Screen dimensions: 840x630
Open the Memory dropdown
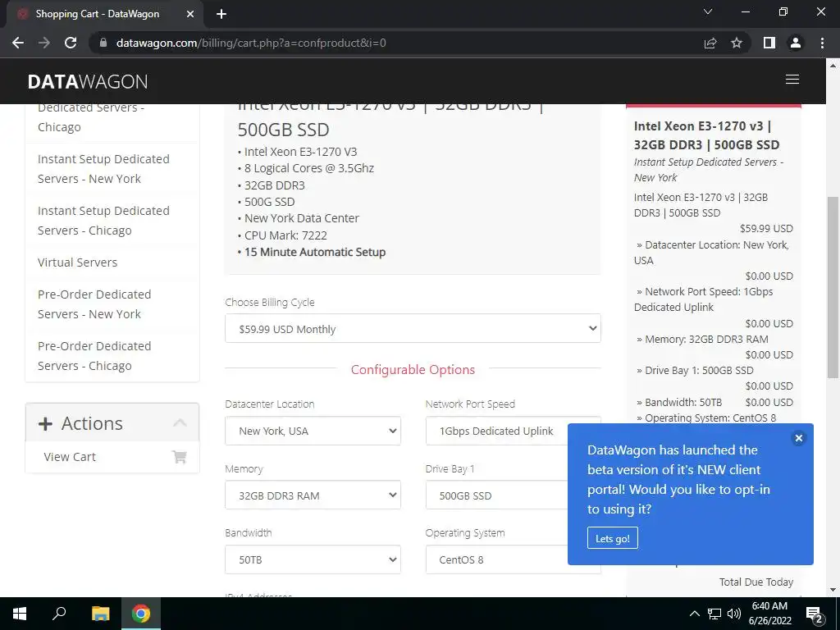coord(313,495)
